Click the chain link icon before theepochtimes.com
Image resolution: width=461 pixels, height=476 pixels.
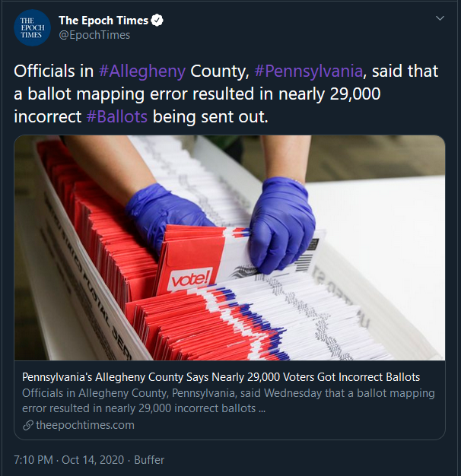[x=27, y=425]
